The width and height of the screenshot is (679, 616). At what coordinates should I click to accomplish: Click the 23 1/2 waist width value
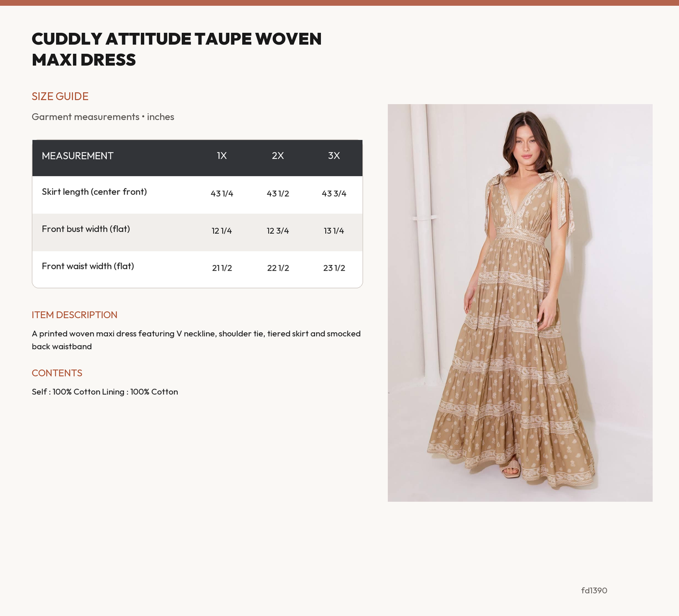[x=334, y=268]
